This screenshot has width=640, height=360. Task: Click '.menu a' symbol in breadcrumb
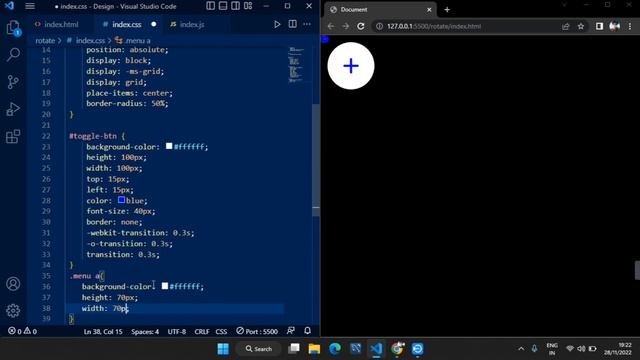pyautogui.click(x=138, y=40)
